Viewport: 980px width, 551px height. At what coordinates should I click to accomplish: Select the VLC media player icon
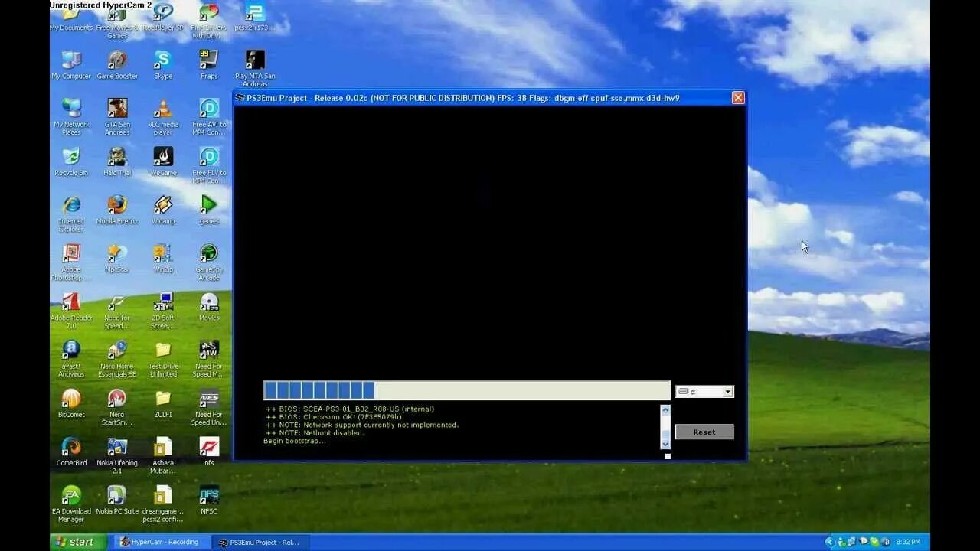tap(163, 117)
